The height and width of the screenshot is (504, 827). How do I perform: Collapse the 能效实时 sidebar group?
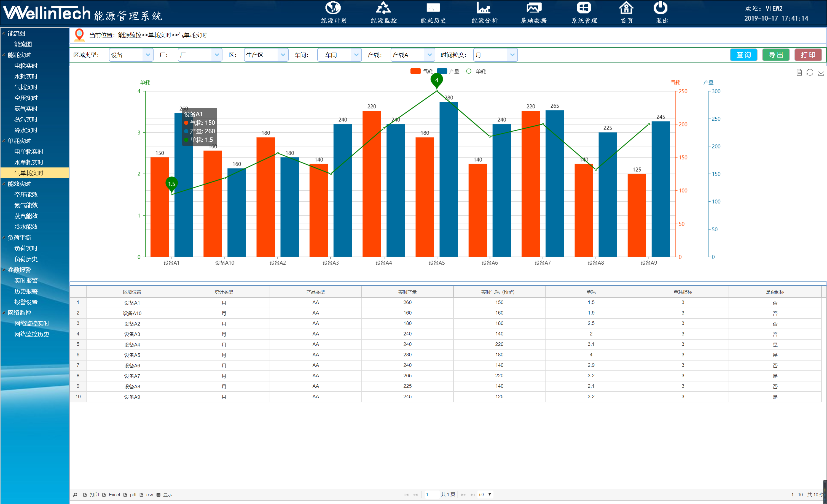(x=4, y=184)
